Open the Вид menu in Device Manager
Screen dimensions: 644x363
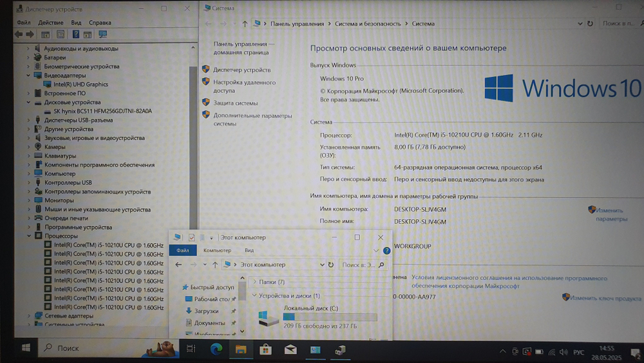pos(76,23)
